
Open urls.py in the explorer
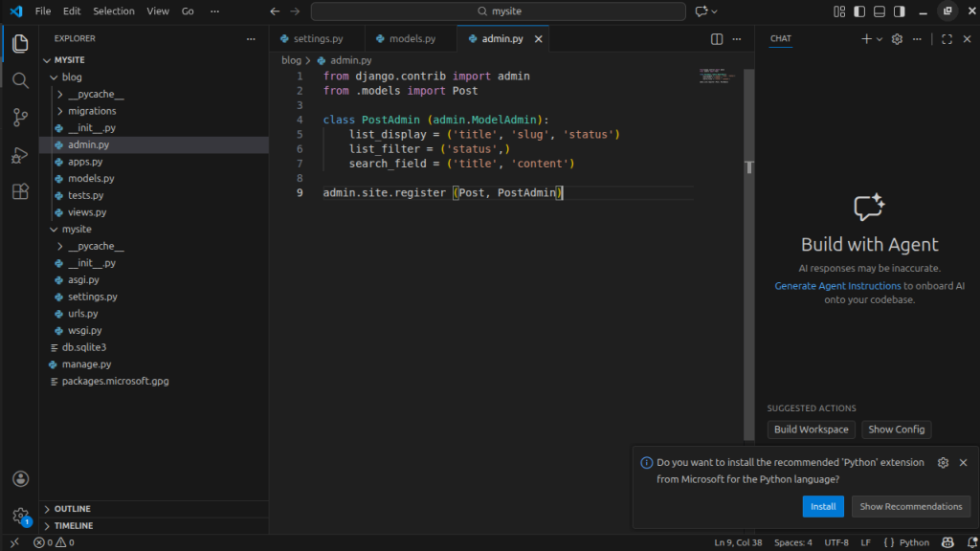(82, 314)
